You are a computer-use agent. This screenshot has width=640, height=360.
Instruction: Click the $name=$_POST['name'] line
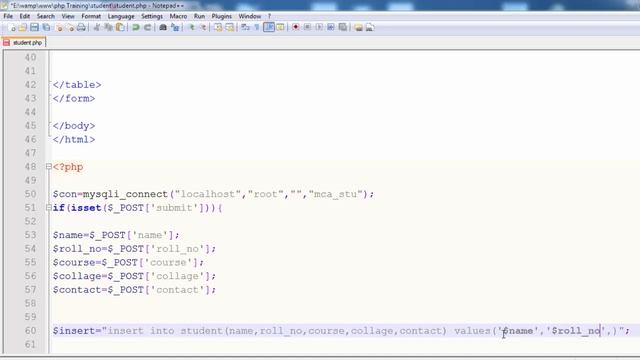pos(116,235)
